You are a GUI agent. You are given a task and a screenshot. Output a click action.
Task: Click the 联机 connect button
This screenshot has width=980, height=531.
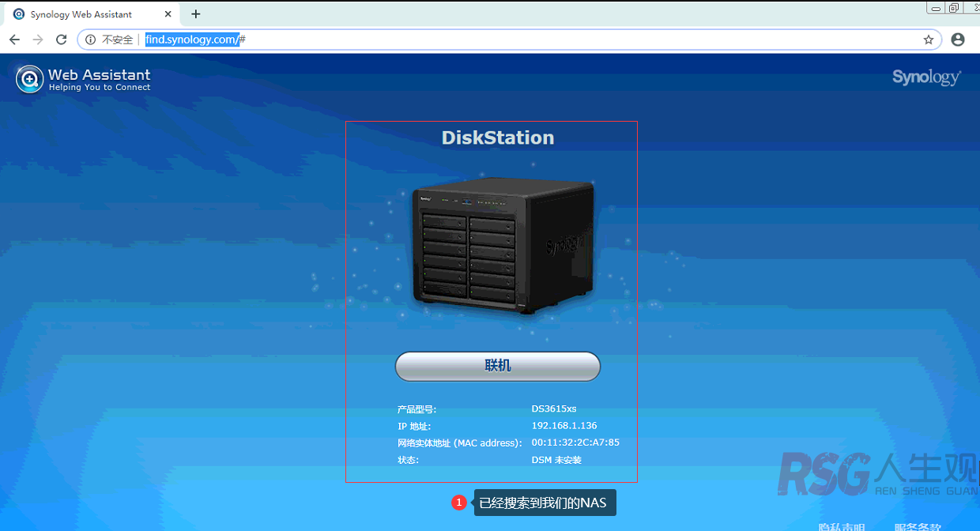(498, 366)
